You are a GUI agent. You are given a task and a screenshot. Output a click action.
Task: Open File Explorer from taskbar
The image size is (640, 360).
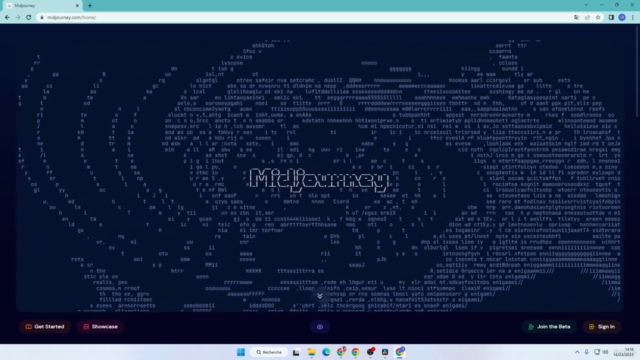(x=311, y=352)
